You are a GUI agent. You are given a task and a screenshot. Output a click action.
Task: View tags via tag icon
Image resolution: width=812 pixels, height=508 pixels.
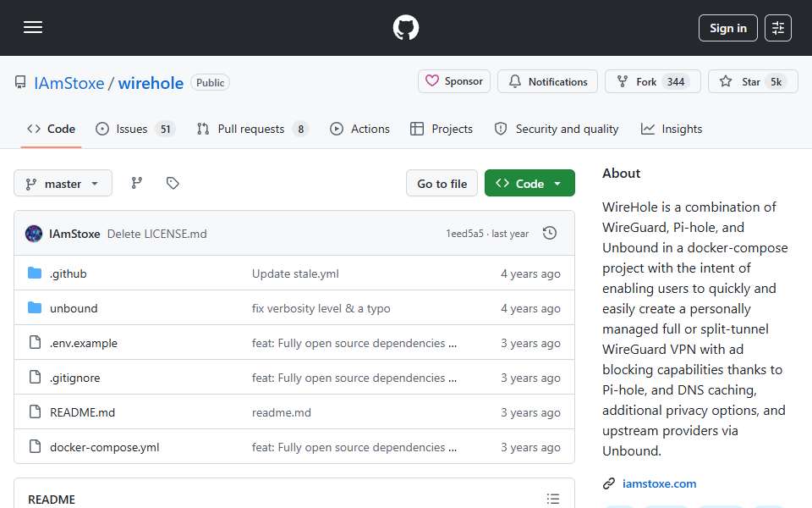tap(173, 183)
